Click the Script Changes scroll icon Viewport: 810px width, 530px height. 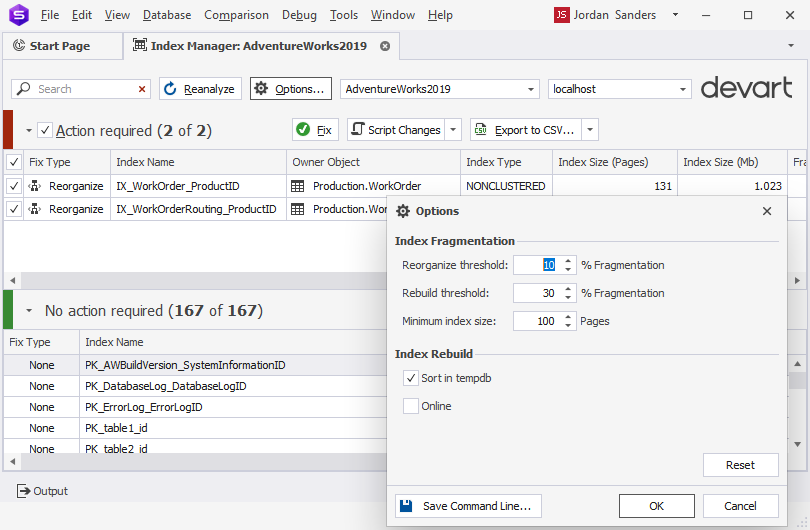coord(357,129)
